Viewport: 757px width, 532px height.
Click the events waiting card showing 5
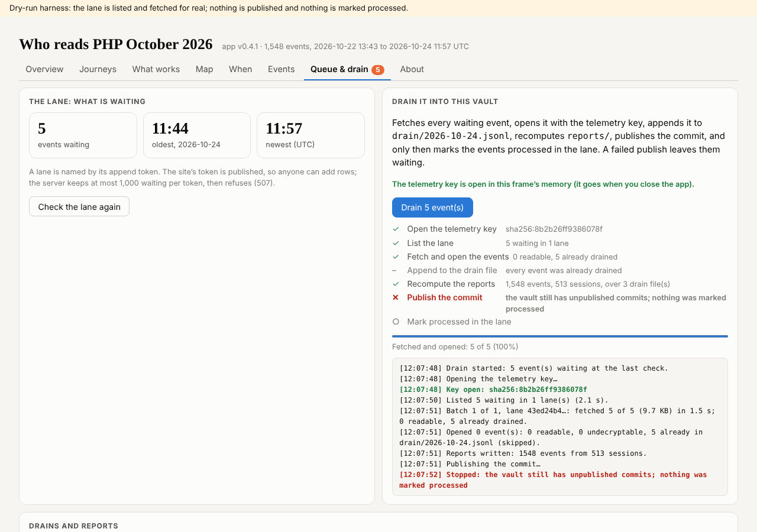pyautogui.click(x=83, y=135)
